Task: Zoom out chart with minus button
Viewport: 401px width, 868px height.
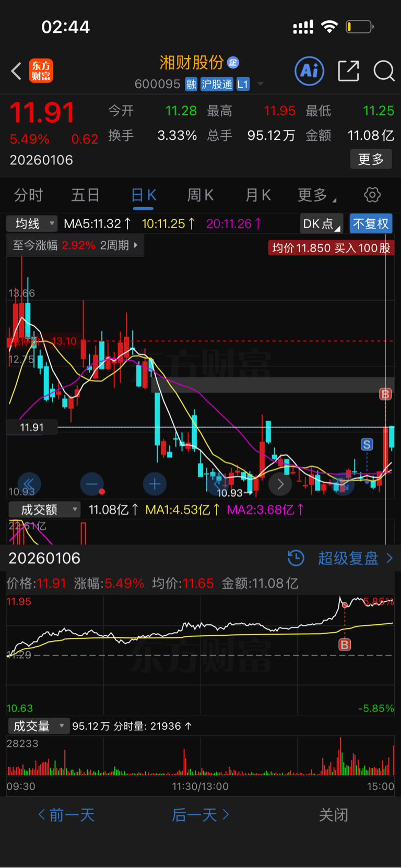Action: pos(92,484)
